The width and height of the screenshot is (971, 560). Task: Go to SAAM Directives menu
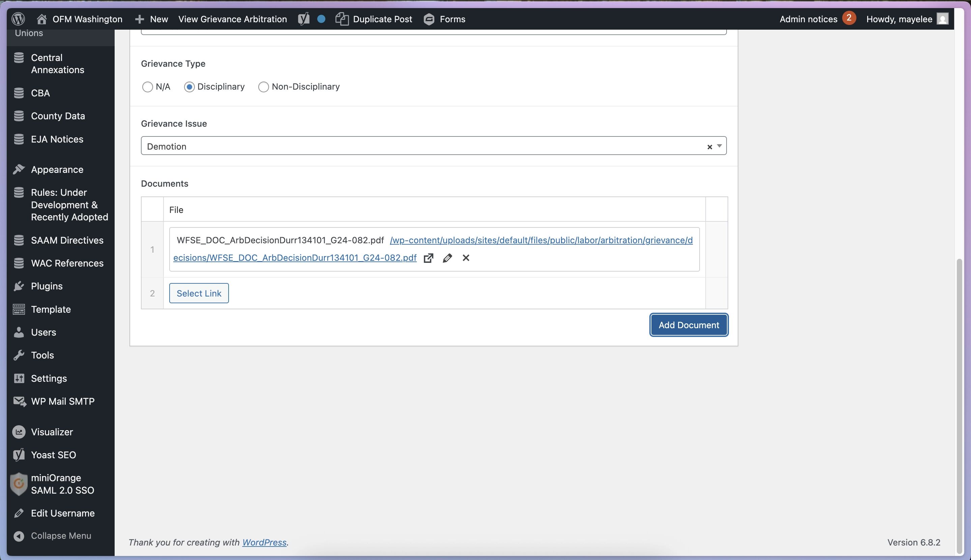67,240
